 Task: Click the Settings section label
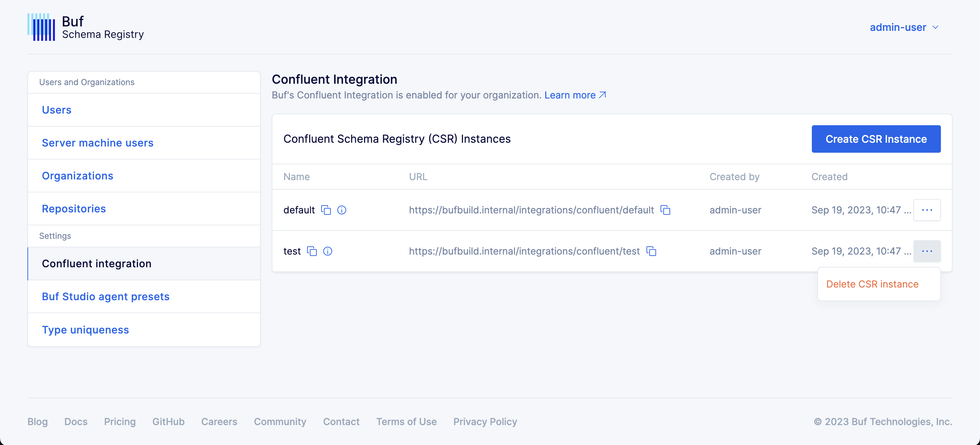click(x=55, y=236)
